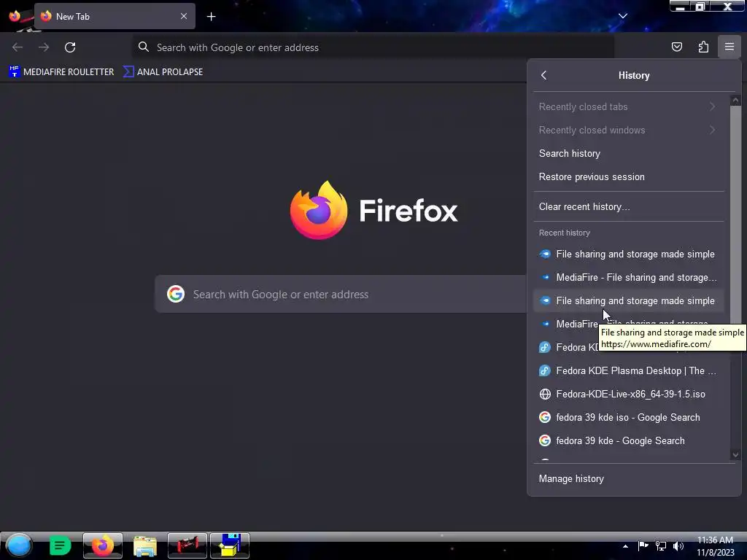Viewport: 747px width, 560px height.
Task: Open the green notes app on taskbar
Action: [x=60, y=545]
